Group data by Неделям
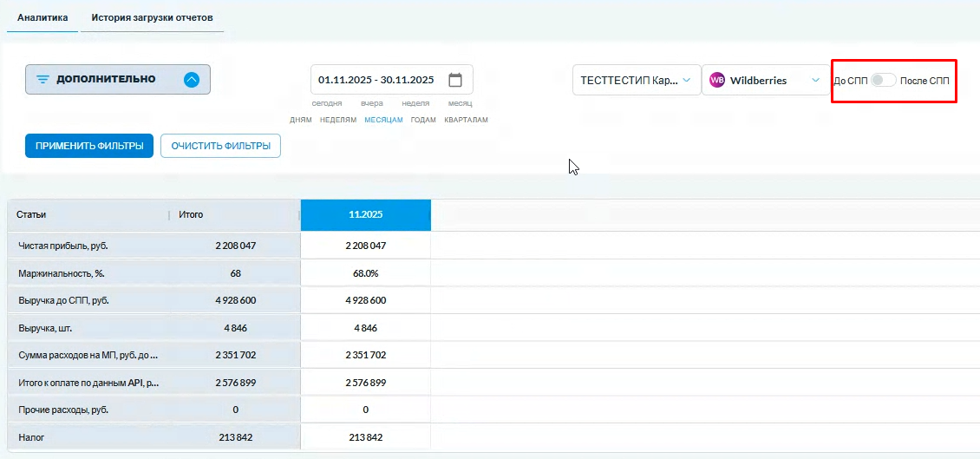 point(338,120)
